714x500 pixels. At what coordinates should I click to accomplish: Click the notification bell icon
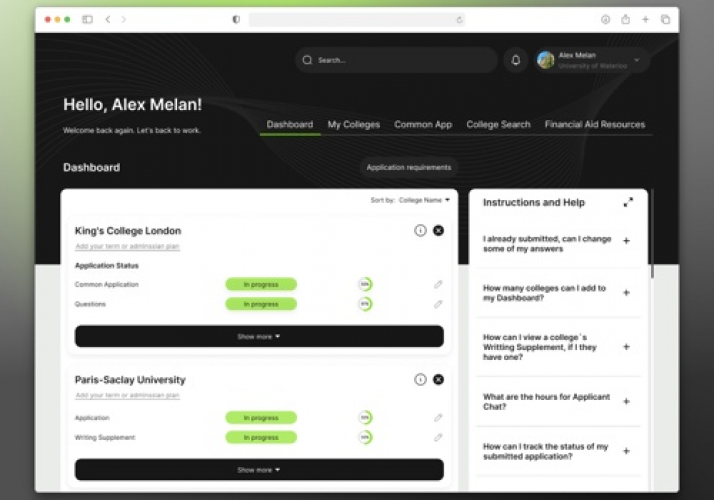point(515,60)
